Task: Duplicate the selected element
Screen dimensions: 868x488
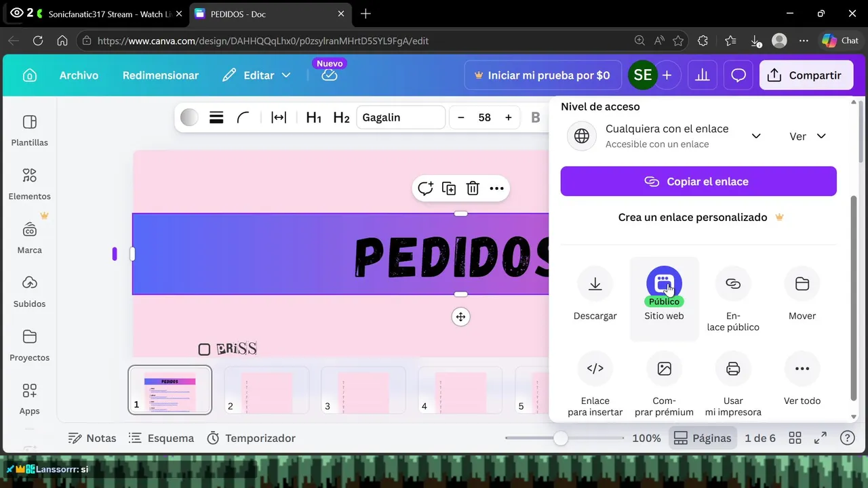Action: (449, 188)
